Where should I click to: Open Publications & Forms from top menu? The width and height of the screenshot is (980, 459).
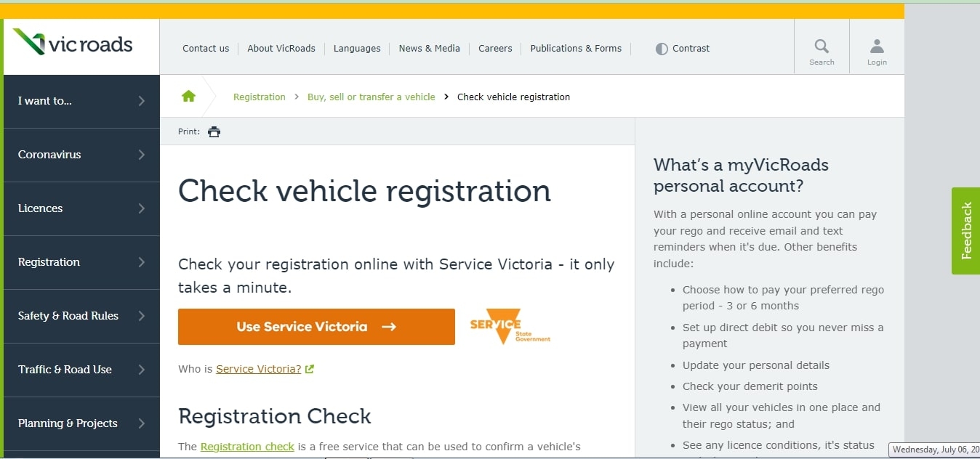pos(576,49)
